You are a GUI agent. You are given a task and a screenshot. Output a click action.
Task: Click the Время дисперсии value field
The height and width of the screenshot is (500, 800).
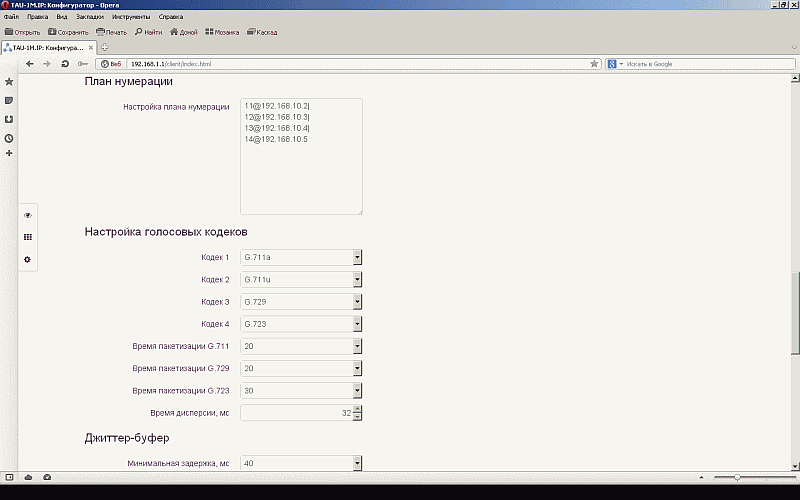click(296, 413)
